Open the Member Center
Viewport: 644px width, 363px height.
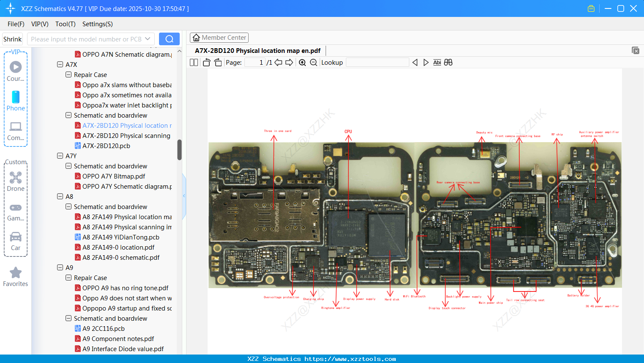(219, 38)
